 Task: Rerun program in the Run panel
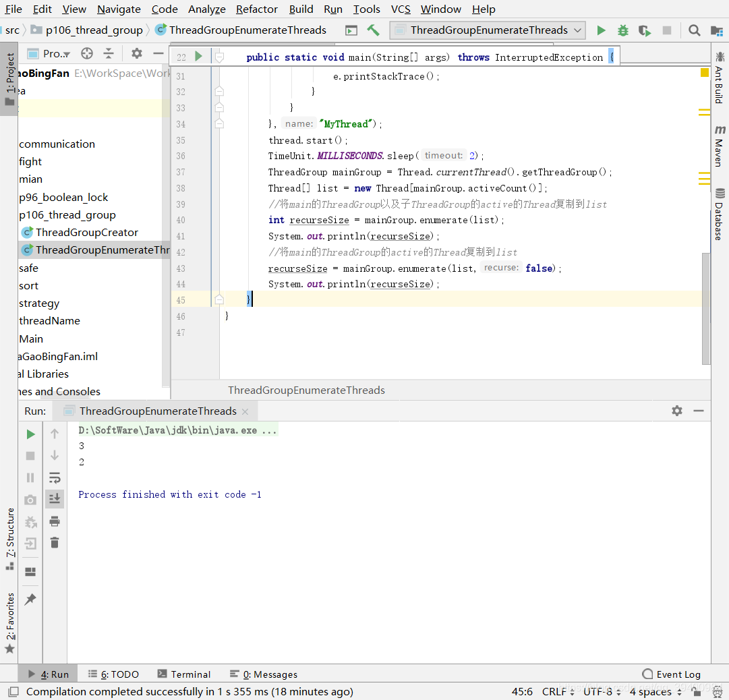[31, 434]
